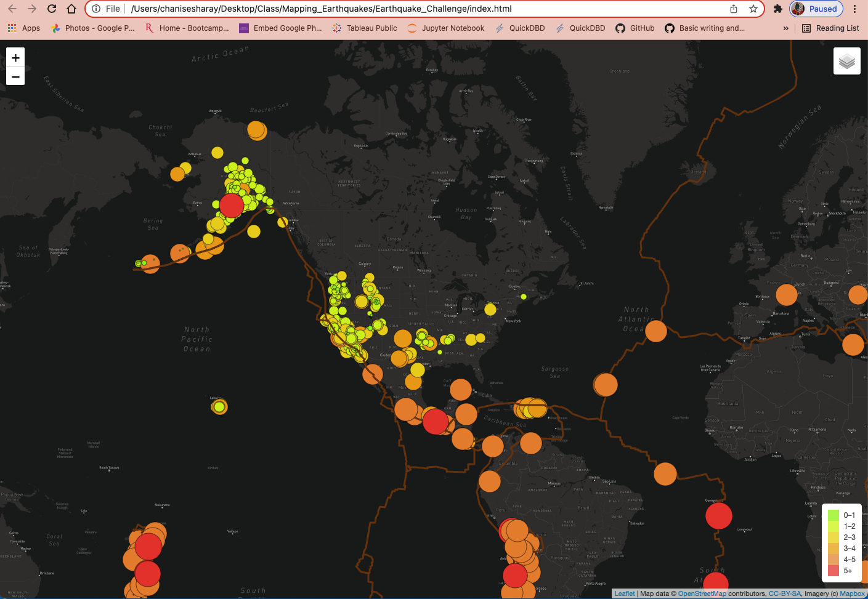Click the Beaufort Sea map label

(269, 108)
